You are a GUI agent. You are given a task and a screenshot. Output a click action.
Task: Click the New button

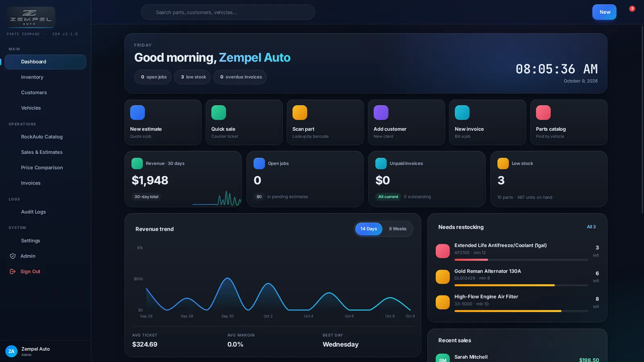604,12
